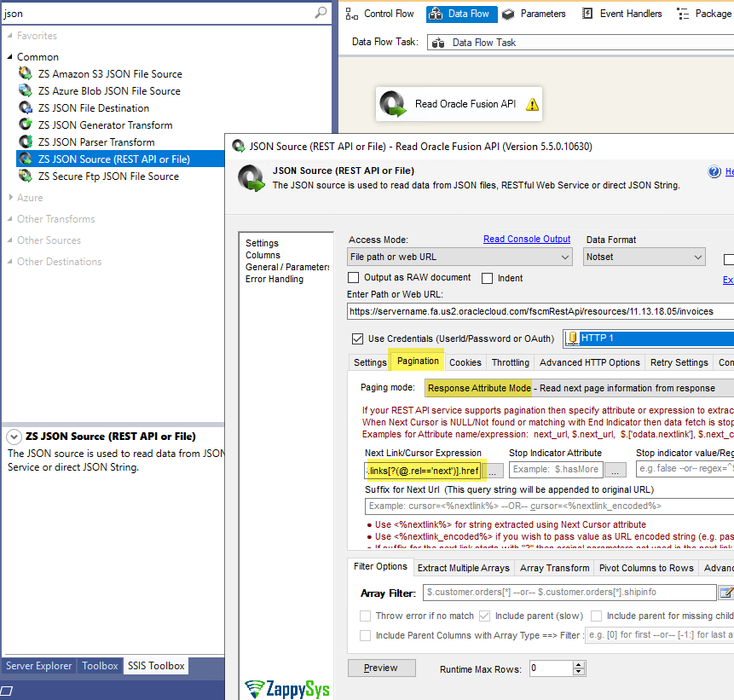Image resolution: width=734 pixels, height=700 pixels.
Task: Click the Parameters tab icon
Action: 508,14
